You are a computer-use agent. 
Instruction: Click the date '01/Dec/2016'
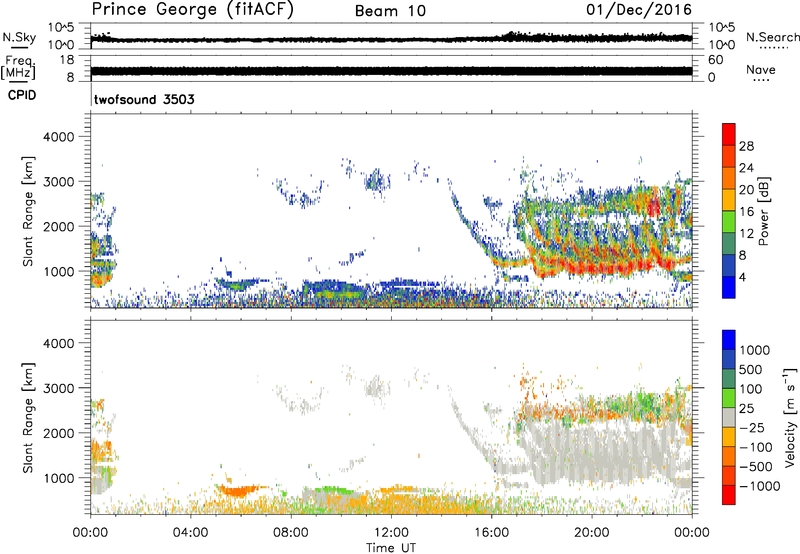[639, 9]
